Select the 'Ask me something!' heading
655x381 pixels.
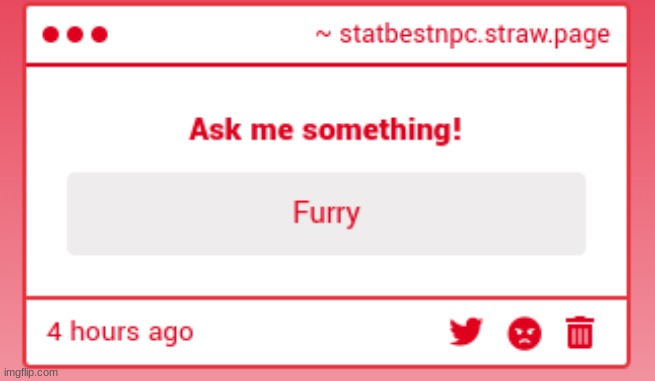click(325, 130)
